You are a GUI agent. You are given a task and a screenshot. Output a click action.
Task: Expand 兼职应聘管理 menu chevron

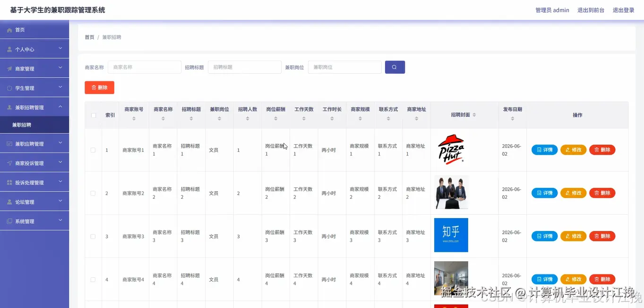click(60, 143)
